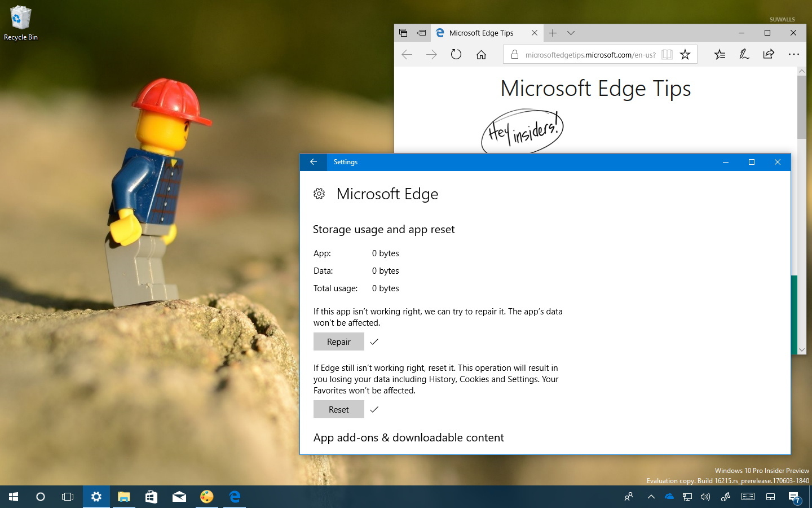This screenshot has width=812, height=508.
Task: Switch to the Microsoft Edge Tips tab
Action: coord(482,33)
